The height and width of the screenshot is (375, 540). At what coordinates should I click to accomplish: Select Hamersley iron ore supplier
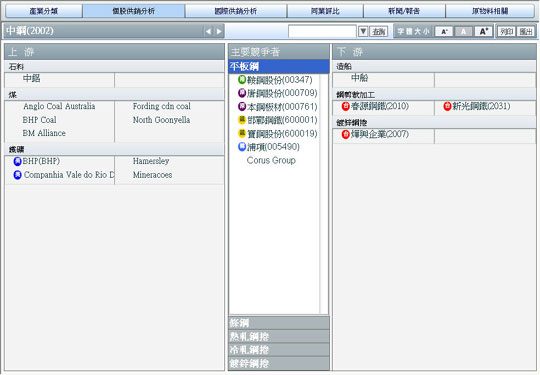tap(151, 161)
